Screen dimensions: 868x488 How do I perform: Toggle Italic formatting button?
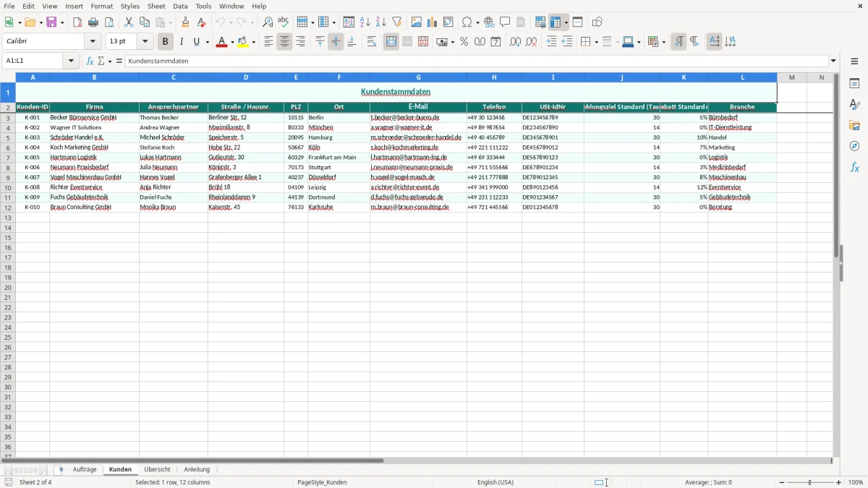tap(181, 42)
